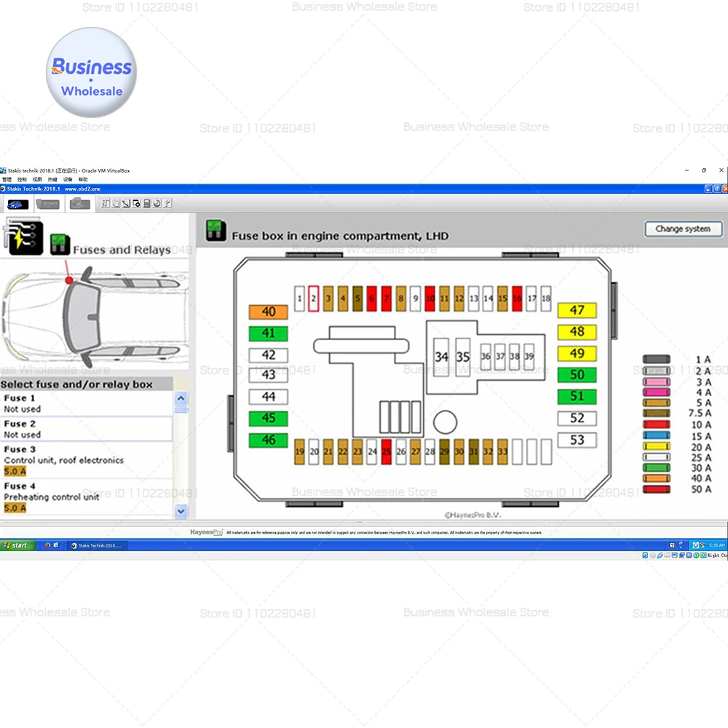The image size is (728, 728).
Task: Click relay 35 in the diagram
Action: point(463,357)
